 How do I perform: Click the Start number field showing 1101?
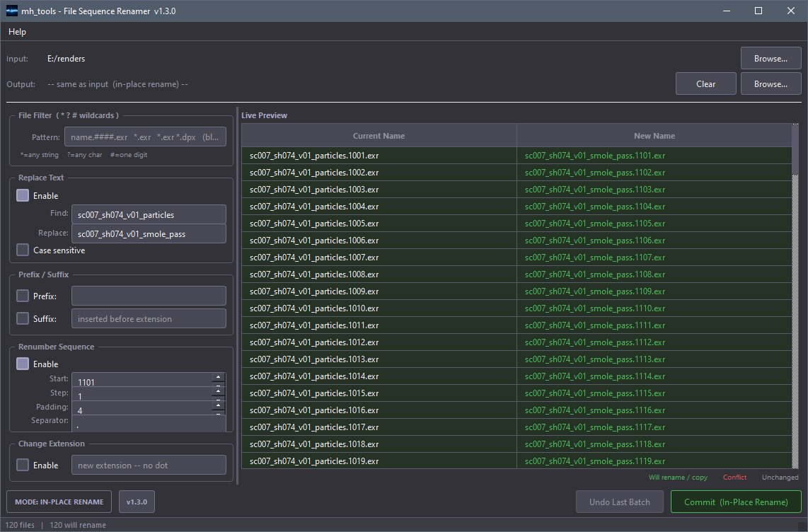click(142, 380)
